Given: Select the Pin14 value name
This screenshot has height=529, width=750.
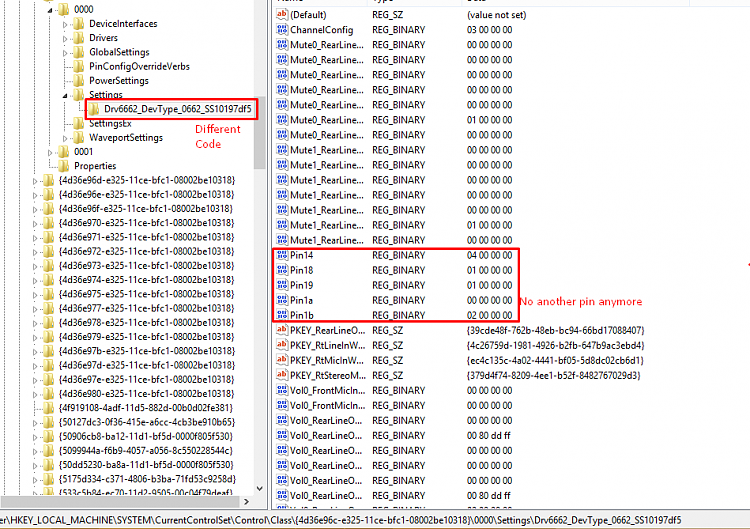Looking at the screenshot, I should [301, 255].
